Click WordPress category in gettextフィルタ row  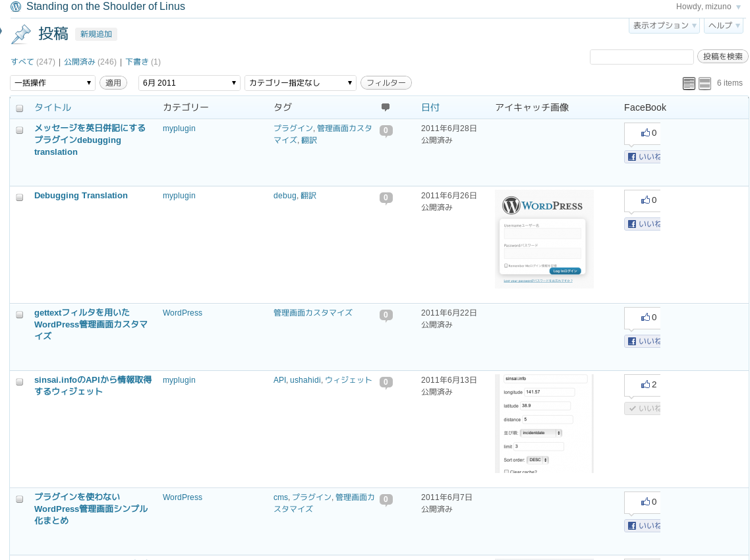183,313
